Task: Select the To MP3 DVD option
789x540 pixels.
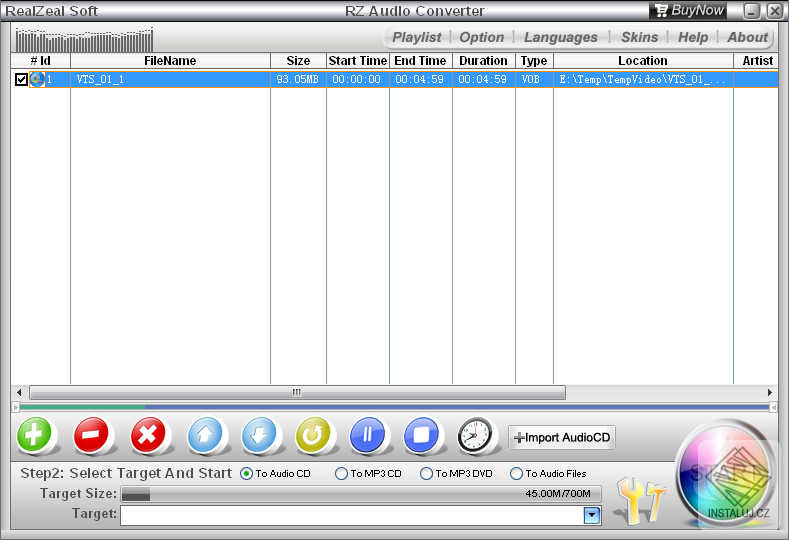Action: click(426, 474)
